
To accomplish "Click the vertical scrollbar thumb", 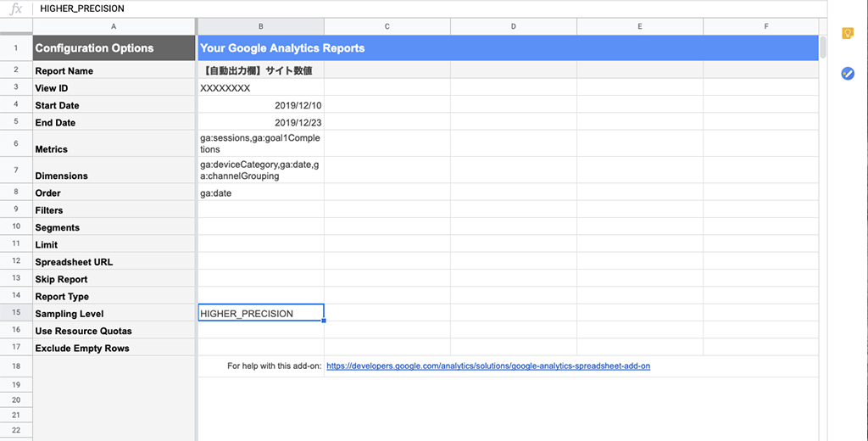I will (x=823, y=47).
